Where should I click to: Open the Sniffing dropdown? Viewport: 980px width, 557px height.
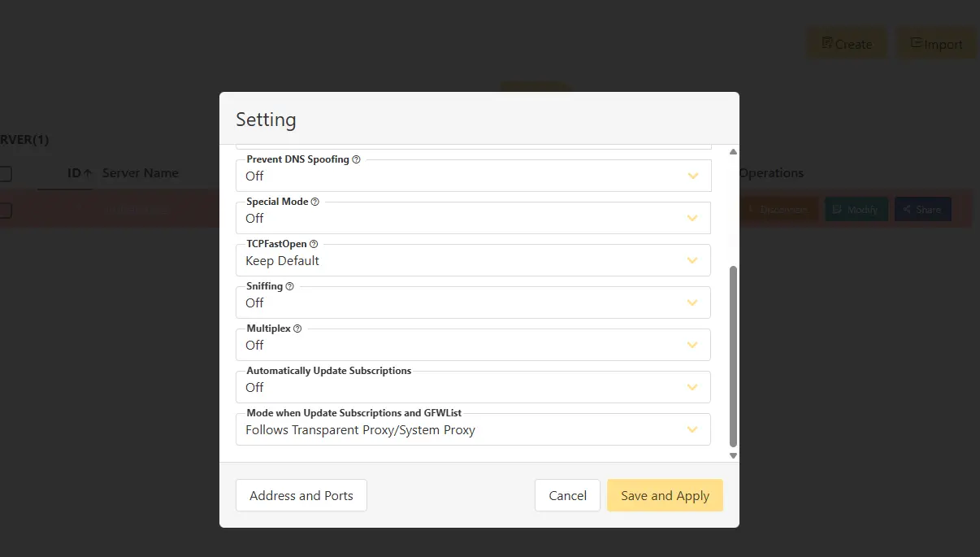point(473,302)
